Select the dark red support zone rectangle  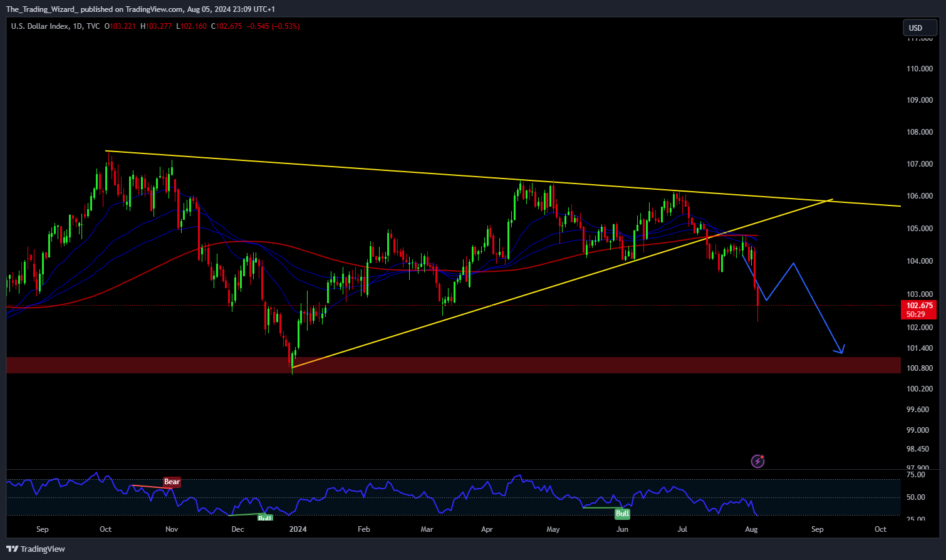pos(454,365)
